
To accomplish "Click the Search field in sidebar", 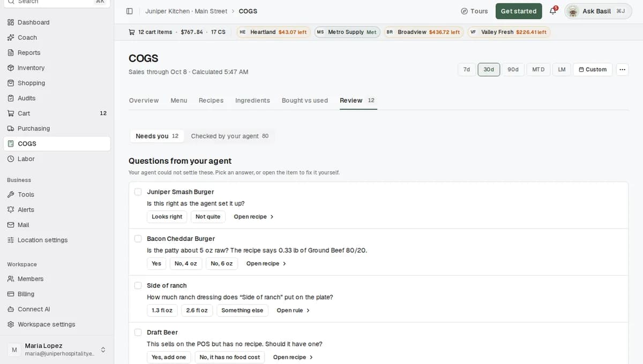I will 57,2.
